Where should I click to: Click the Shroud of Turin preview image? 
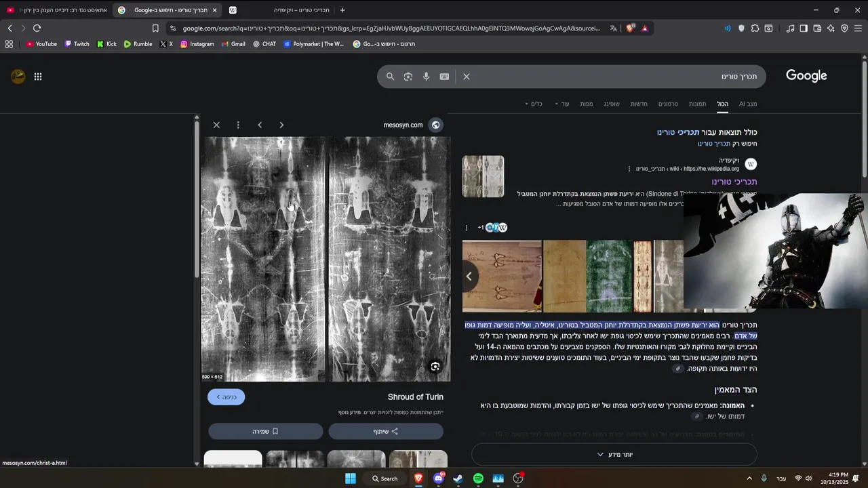tap(325, 259)
